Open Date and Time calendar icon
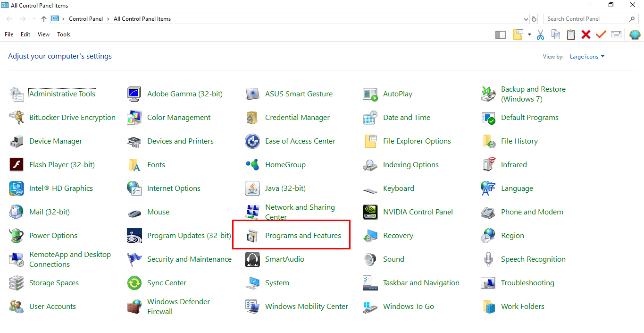The height and width of the screenshot is (333, 644). tap(370, 118)
